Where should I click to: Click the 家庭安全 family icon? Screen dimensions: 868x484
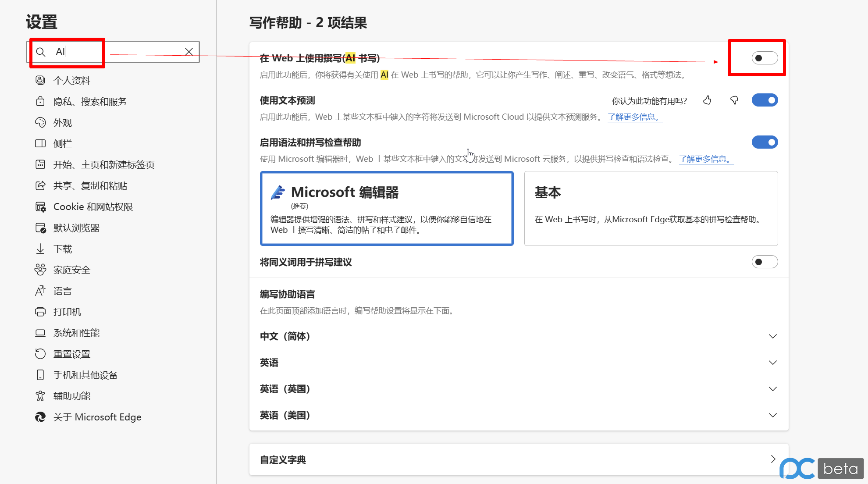tap(40, 270)
